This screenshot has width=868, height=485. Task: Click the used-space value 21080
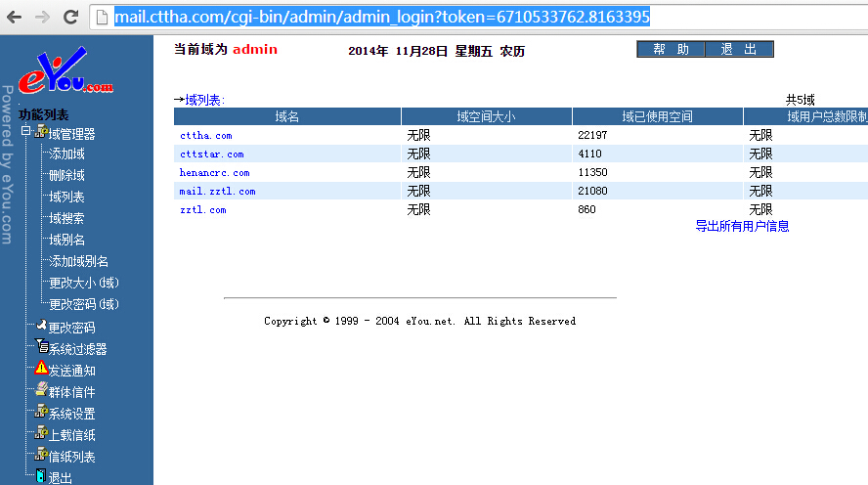[592, 191]
